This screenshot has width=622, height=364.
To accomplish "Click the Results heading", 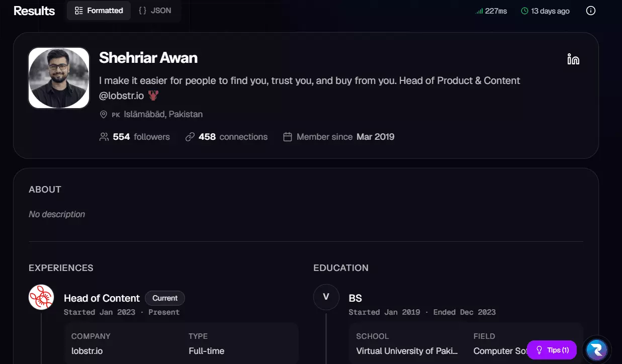I will click(x=34, y=11).
